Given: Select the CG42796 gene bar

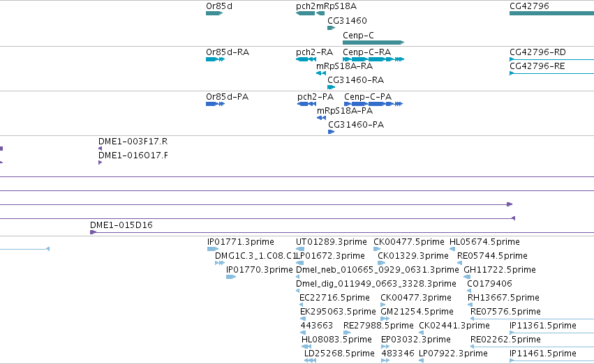Looking at the screenshot, I should (551, 13).
